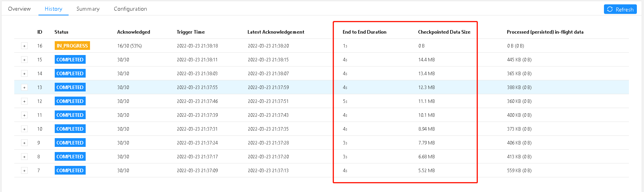Click COMPLETED badge for checkpoint 11
The height and width of the screenshot is (192, 644).
click(x=70, y=115)
